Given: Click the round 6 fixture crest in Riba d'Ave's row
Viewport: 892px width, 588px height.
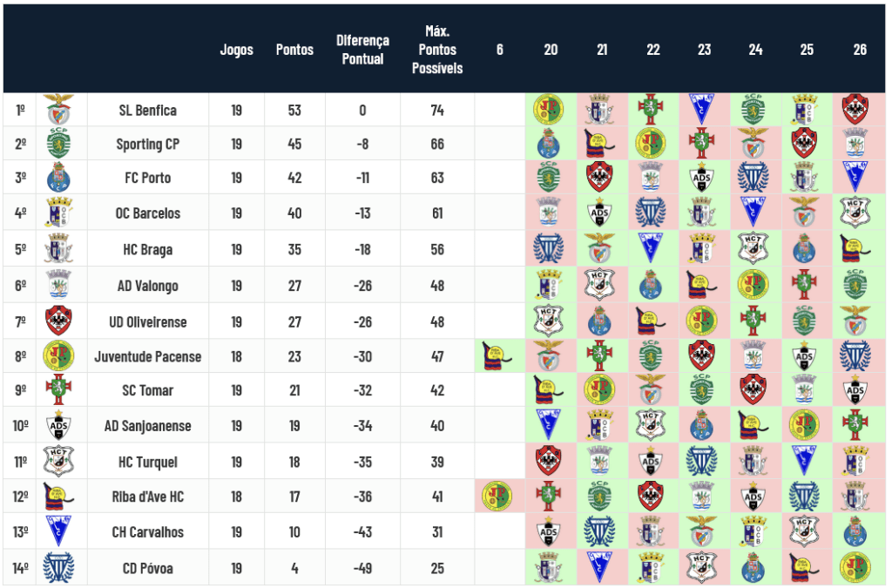Looking at the screenshot, I should [x=499, y=497].
